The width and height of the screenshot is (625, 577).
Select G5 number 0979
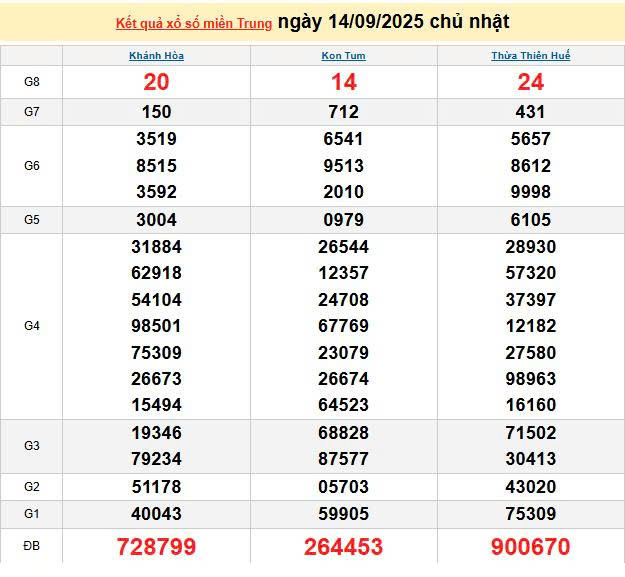(344, 220)
